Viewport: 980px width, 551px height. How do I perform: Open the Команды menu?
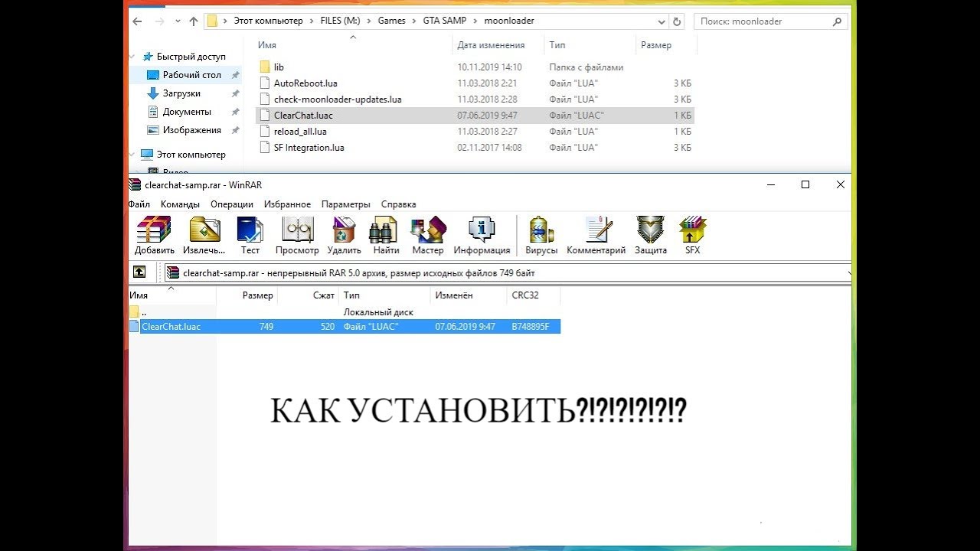[x=181, y=204]
